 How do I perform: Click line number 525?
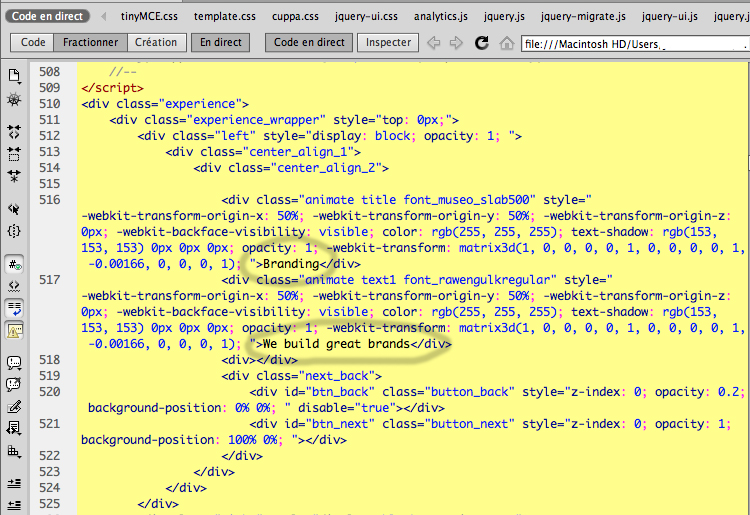(x=50, y=504)
